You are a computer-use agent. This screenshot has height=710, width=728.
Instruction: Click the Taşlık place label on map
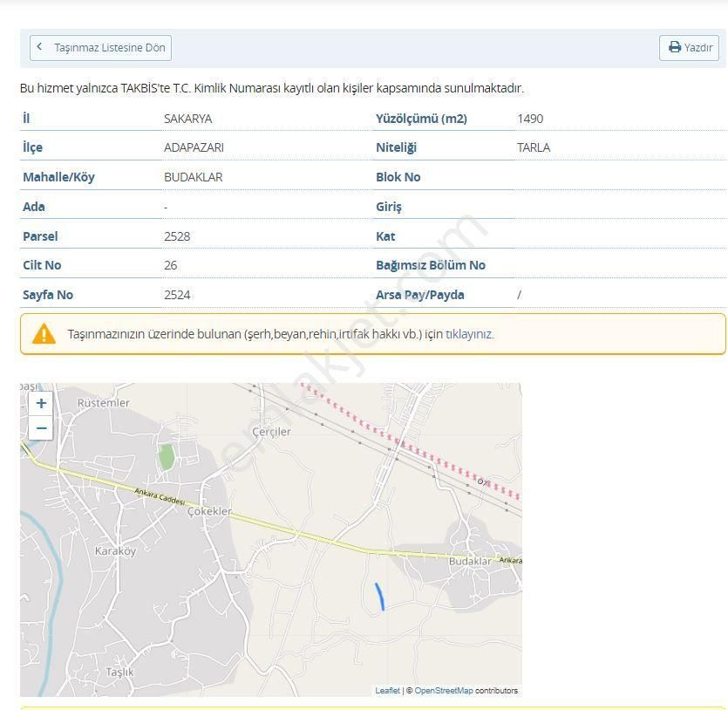click(x=119, y=672)
